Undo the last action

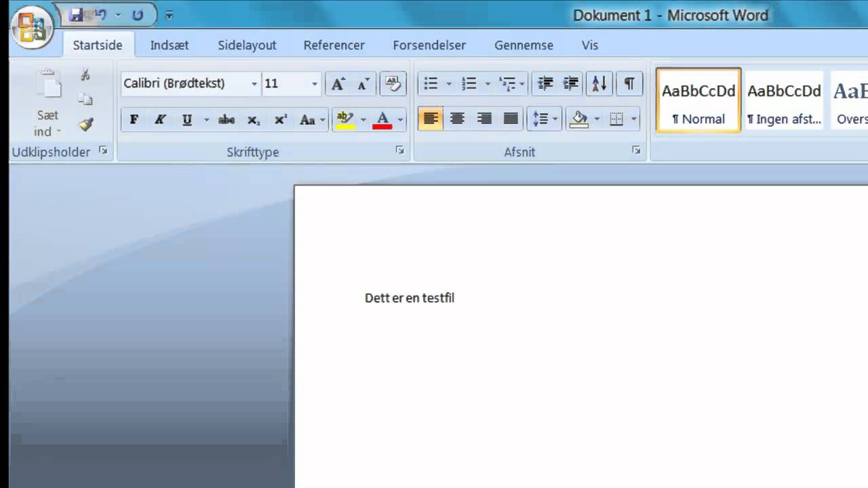[100, 14]
